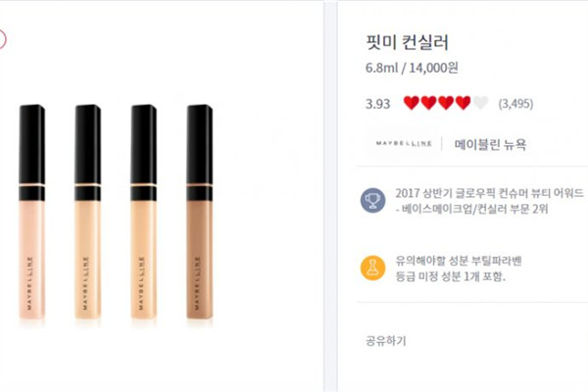The height and width of the screenshot is (392, 588).
Task: Click the second red heart rating
Action: click(428, 103)
